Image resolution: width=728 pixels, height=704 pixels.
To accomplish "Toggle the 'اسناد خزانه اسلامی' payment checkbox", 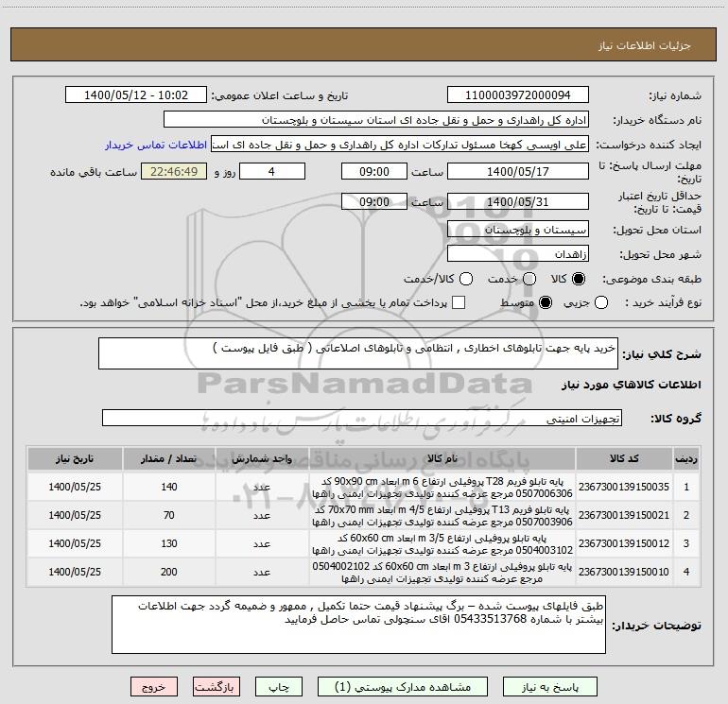I will coord(459,302).
